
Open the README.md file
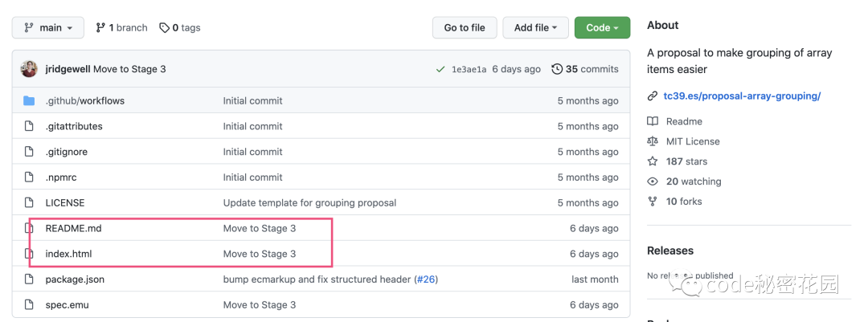tap(73, 229)
